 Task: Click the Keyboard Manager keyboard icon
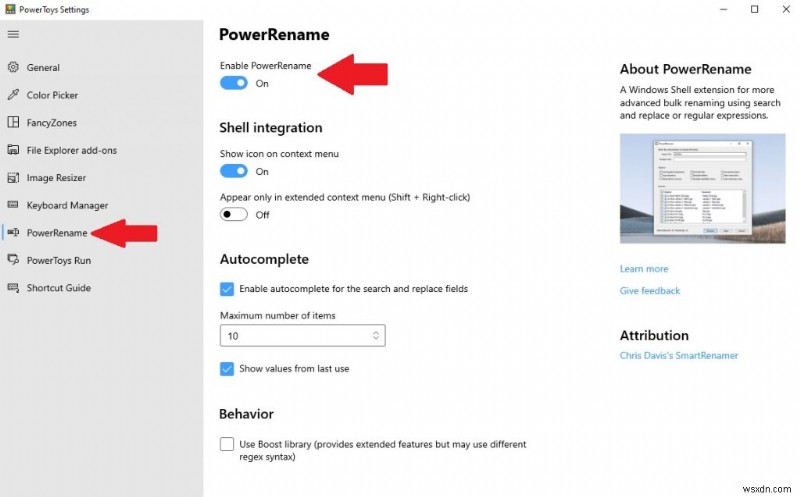click(x=13, y=205)
